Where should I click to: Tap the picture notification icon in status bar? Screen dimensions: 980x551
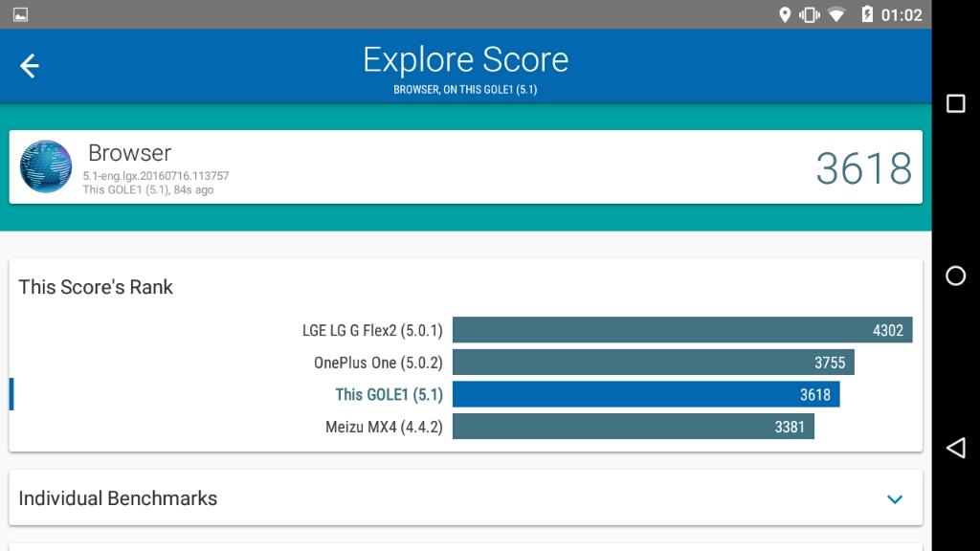coord(21,14)
